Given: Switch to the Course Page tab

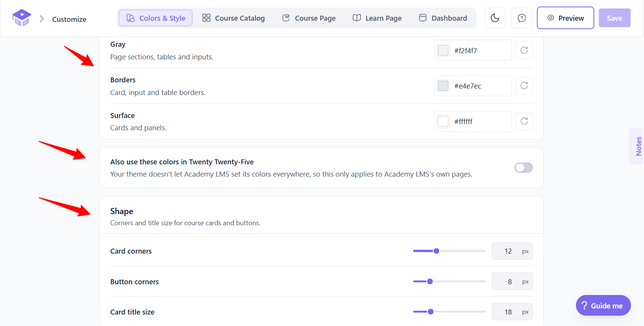Looking at the screenshot, I should (x=309, y=18).
